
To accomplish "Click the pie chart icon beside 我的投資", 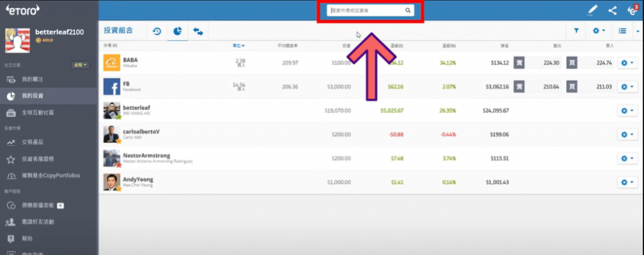I will [11, 96].
